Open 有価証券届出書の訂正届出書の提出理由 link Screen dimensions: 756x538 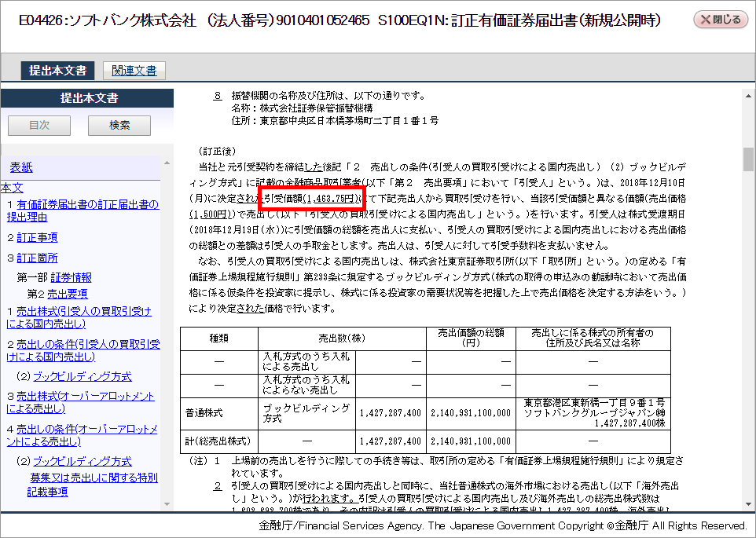(x=83, y=210)
